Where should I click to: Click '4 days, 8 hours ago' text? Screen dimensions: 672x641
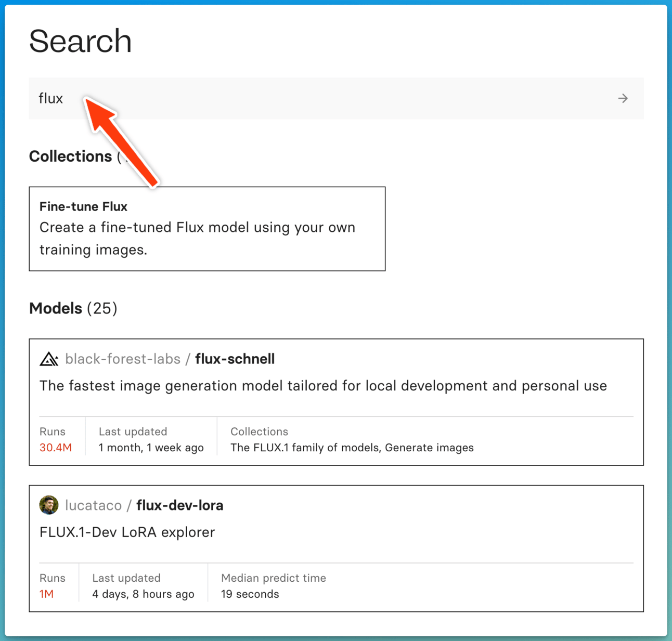pos(144,594)
